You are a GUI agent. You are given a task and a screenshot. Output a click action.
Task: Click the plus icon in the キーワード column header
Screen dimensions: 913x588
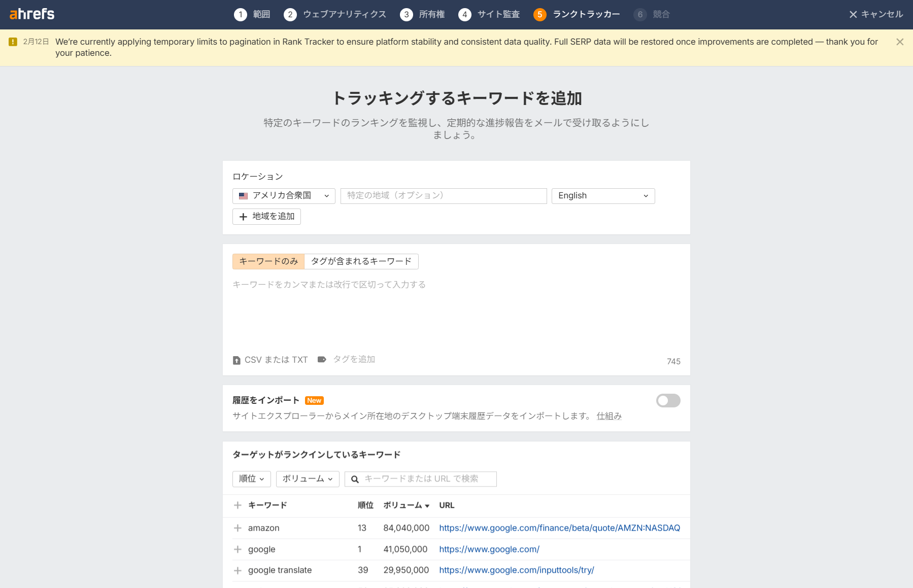pos(238,505)
